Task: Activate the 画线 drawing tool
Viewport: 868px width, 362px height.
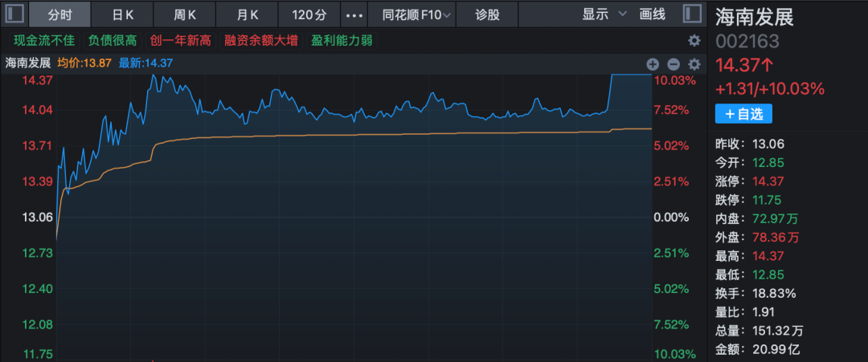Action: (x=652, y=14)
